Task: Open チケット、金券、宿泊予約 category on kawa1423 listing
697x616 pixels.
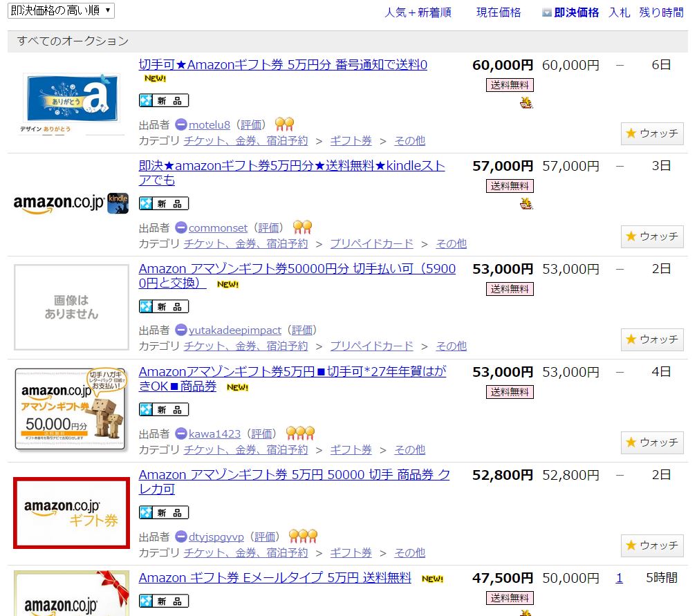Action: (246, 450)
